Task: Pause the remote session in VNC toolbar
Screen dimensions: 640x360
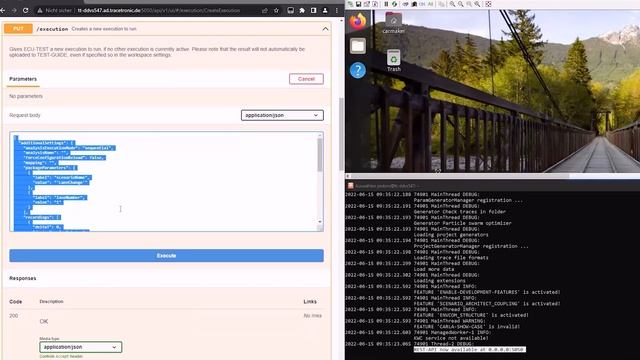Action: [x=386, y=4]
